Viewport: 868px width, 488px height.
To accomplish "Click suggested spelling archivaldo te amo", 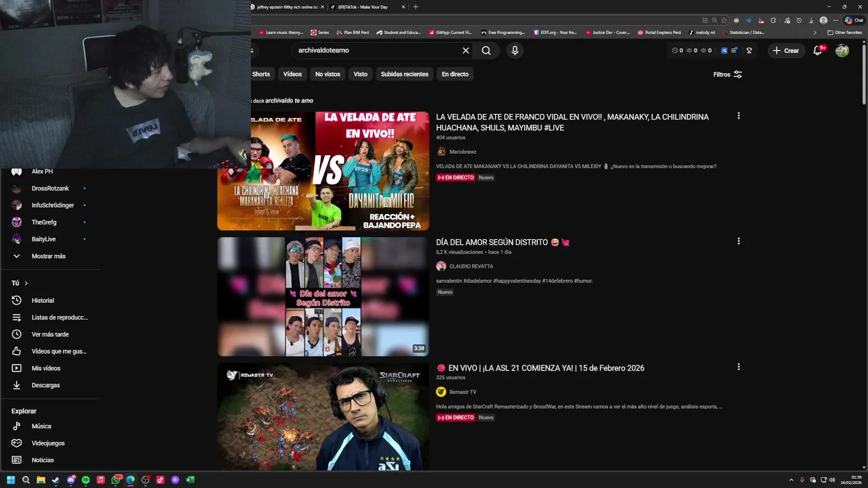I will point(289,100).
